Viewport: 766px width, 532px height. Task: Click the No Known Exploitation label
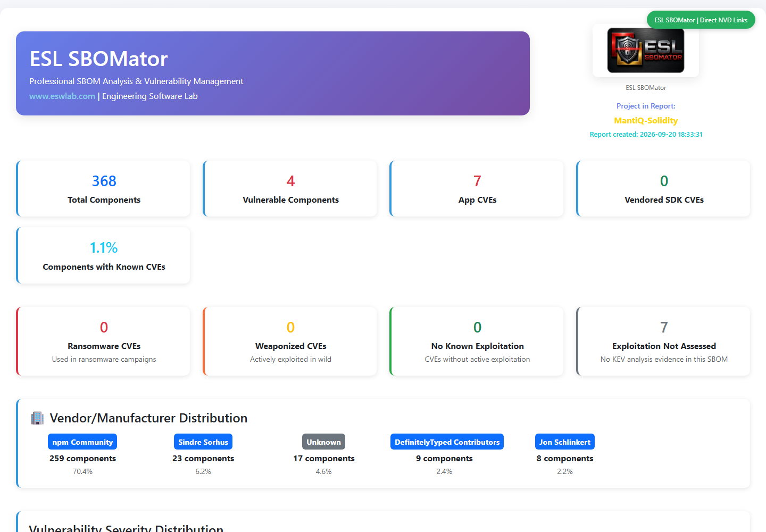click(x=478, y=346)
